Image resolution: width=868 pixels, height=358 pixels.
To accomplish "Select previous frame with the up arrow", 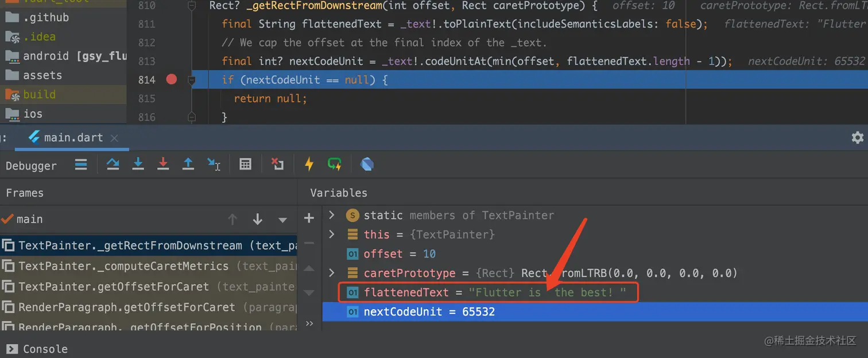I will 232,220.
